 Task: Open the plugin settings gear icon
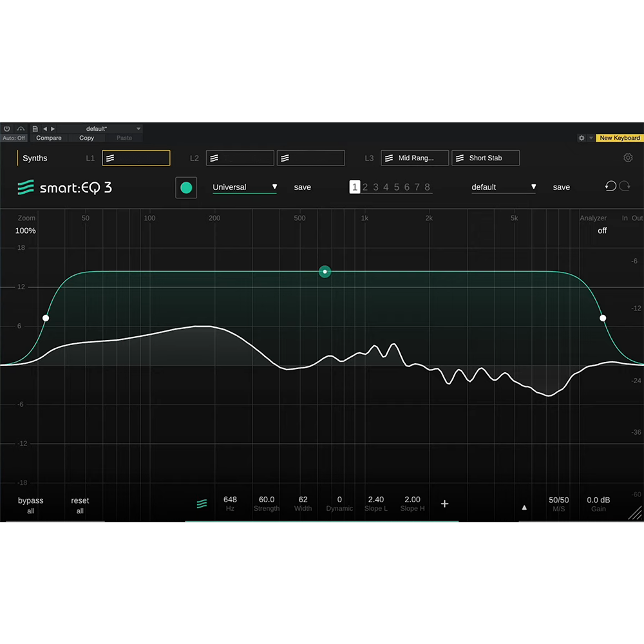point(628,157)
